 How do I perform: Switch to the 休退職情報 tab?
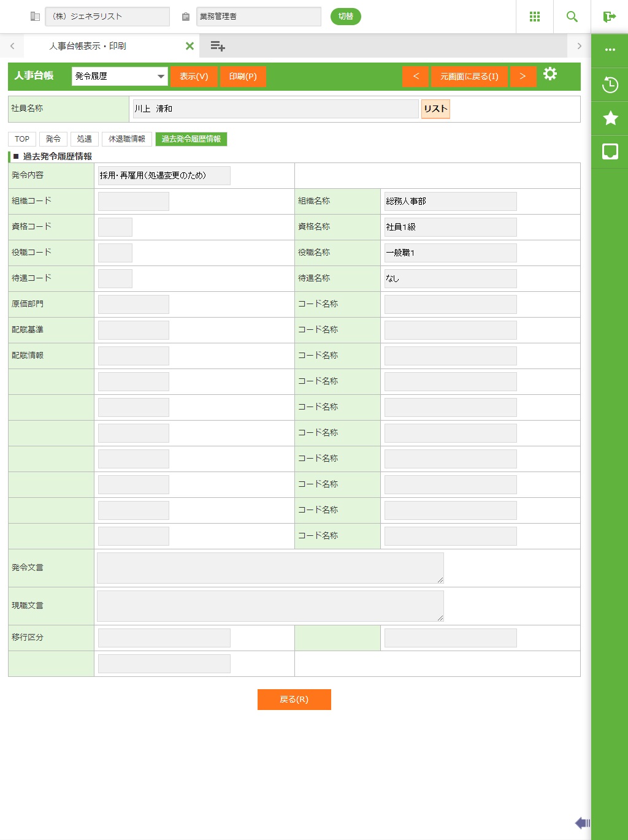point(126,139)
